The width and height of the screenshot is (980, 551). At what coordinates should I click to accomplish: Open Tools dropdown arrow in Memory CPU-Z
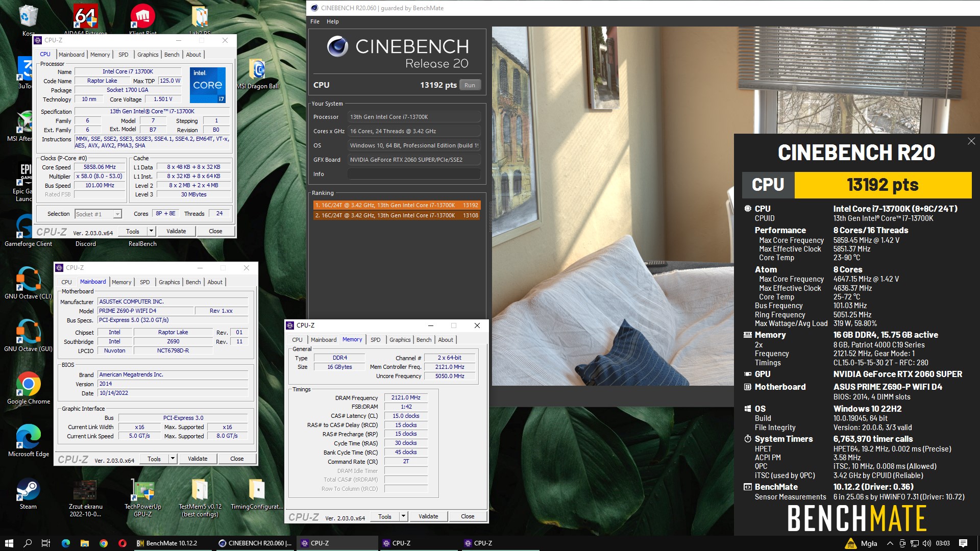[403, 516]
